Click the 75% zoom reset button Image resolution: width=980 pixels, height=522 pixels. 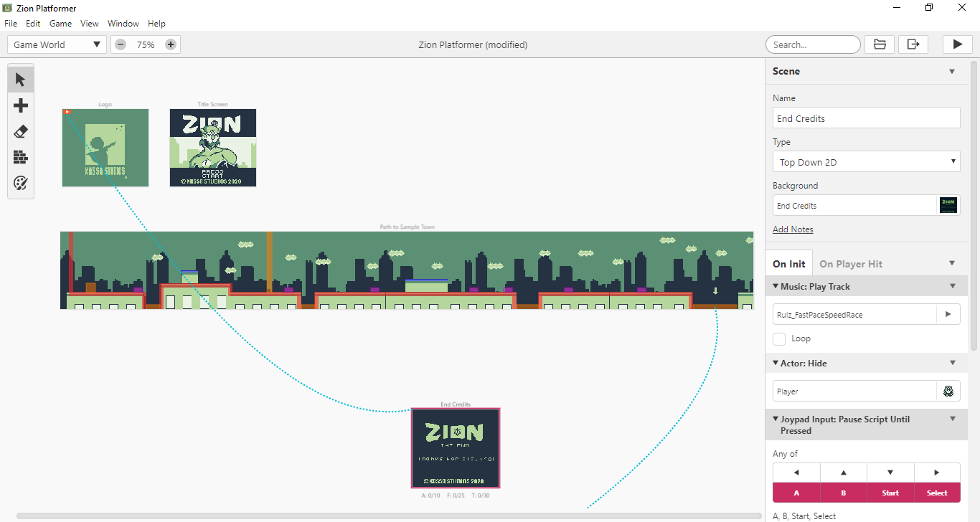click(x=146, y=44)
